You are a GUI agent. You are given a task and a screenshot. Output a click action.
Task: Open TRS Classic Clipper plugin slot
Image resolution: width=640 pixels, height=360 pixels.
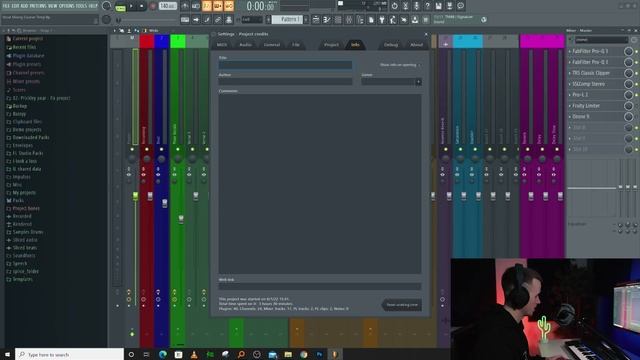tap(591, 73)
